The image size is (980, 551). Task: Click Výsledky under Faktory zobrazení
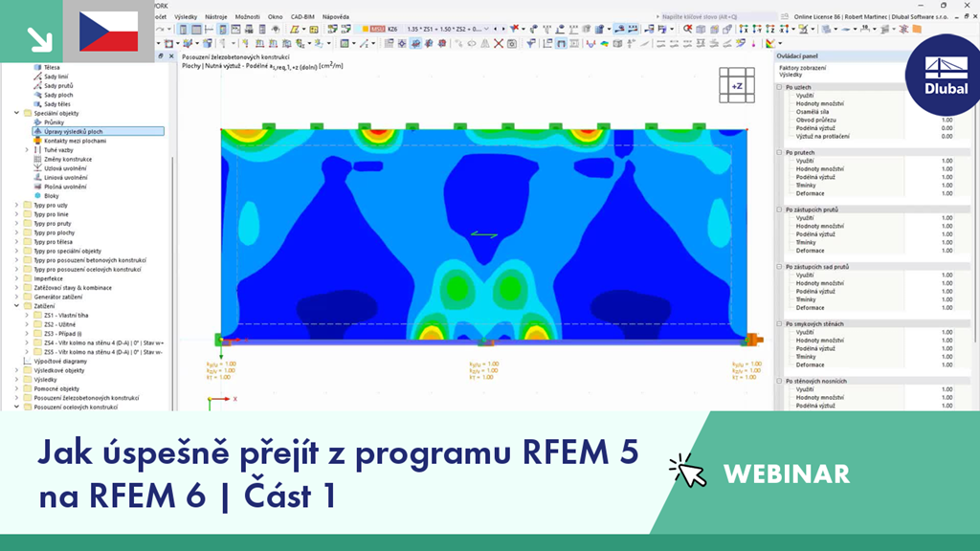tap(788, 76)
